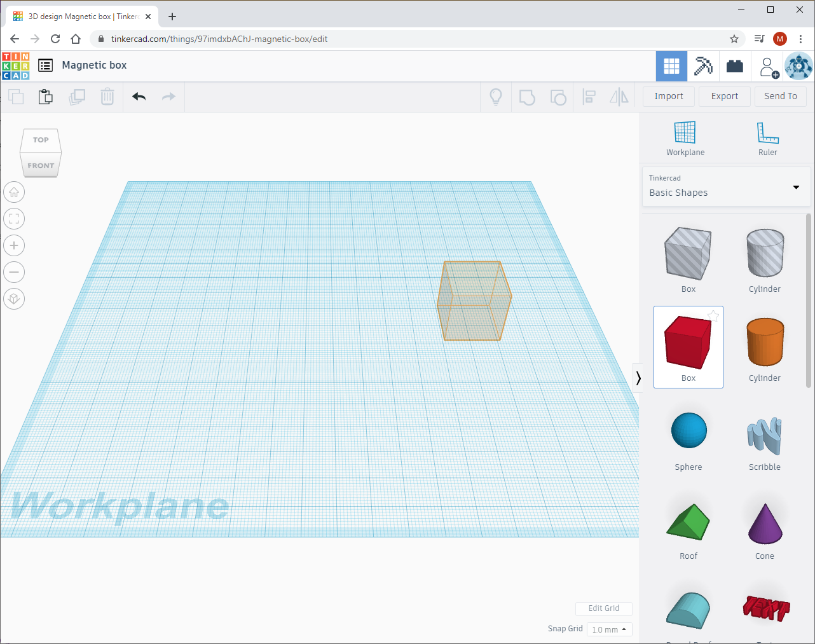The width and height of the screenshot is (815, 644).
Task: Click the Paste toolbar icon
Action: [x=46, y=97]
